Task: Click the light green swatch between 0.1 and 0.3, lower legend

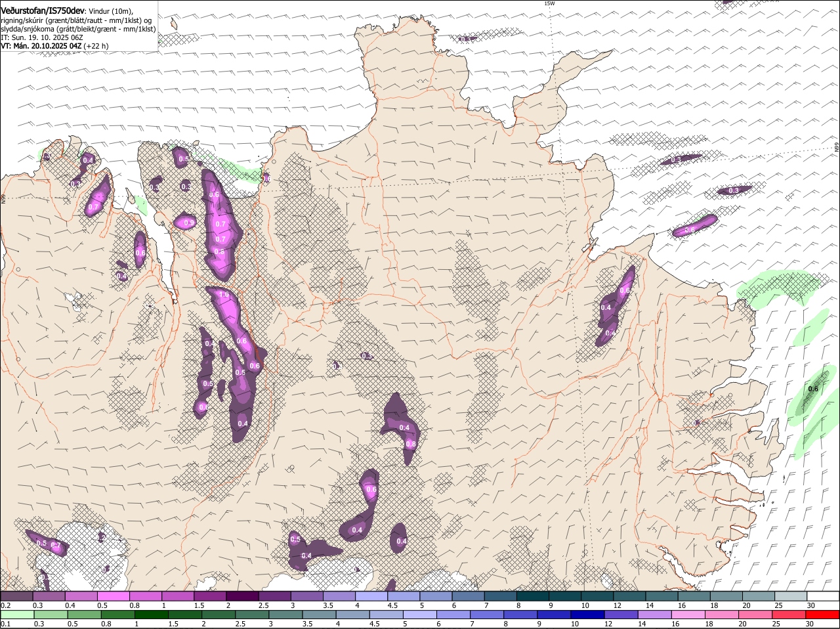Action: pos(18,615)
